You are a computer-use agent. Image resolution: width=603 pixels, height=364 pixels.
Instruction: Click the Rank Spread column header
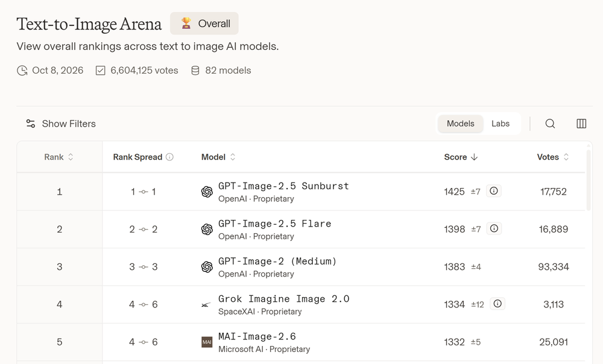pos(137,157)
